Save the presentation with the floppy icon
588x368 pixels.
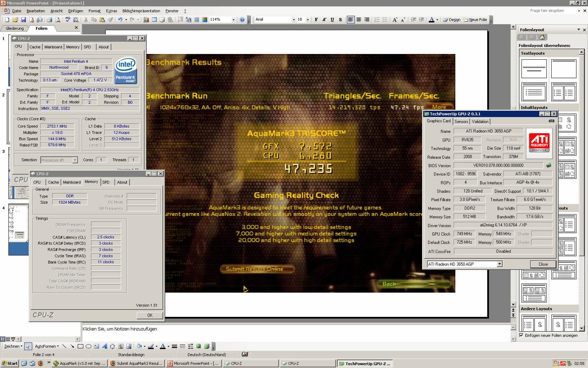23,20
